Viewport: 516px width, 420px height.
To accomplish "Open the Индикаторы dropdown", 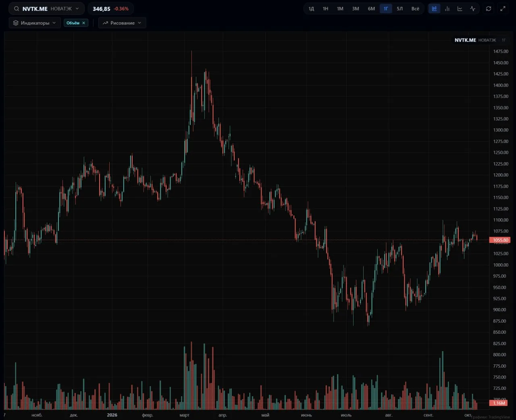I will (35, 23).
